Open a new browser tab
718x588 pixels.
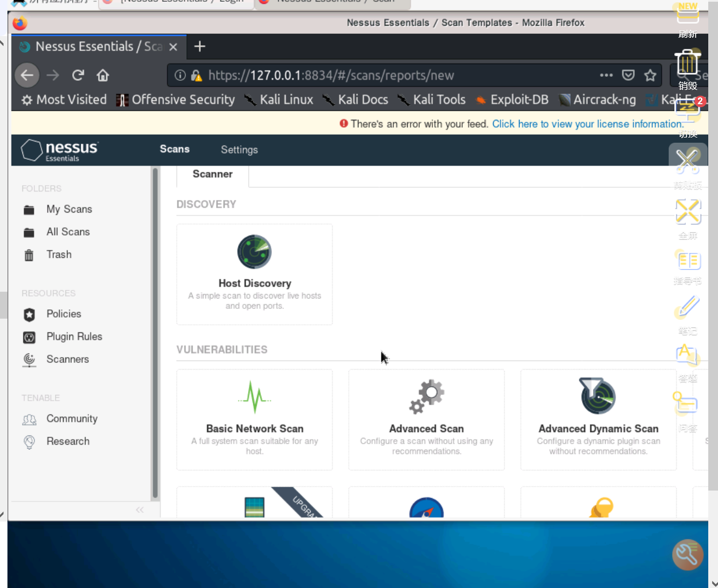(x=200, y=46)
